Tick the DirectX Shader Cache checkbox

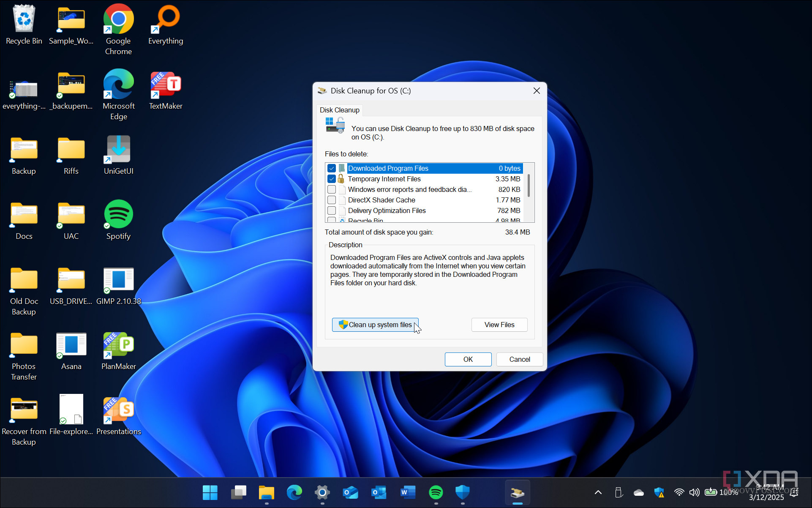[332, 200]
